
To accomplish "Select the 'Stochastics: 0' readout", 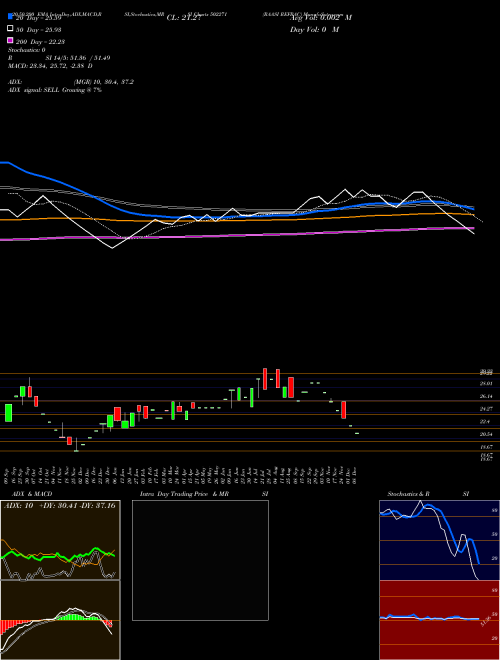I will pos(27,50).
